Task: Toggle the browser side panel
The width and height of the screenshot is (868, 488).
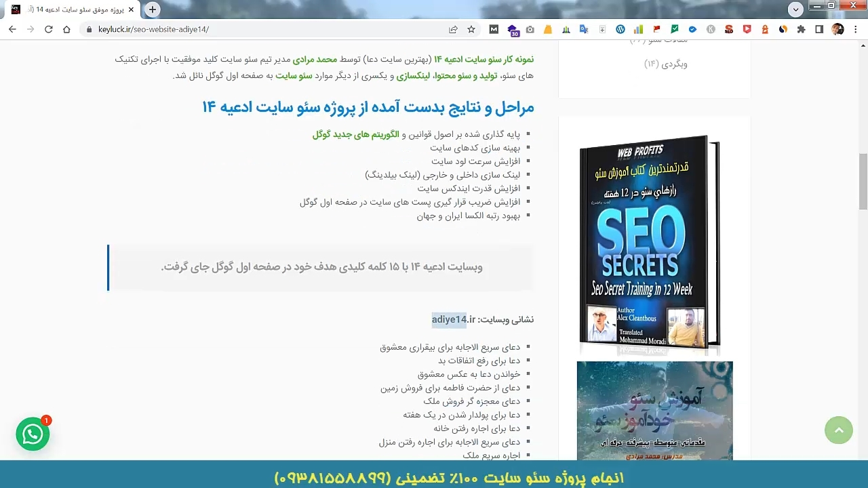Action: [819, 29]
